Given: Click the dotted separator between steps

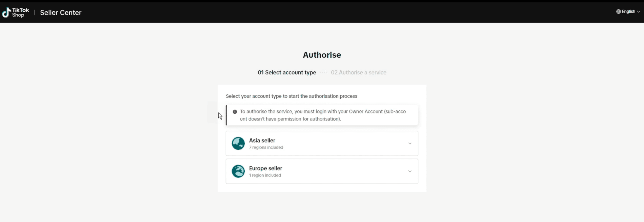Looking at the screenshot, I should (324, 72).
